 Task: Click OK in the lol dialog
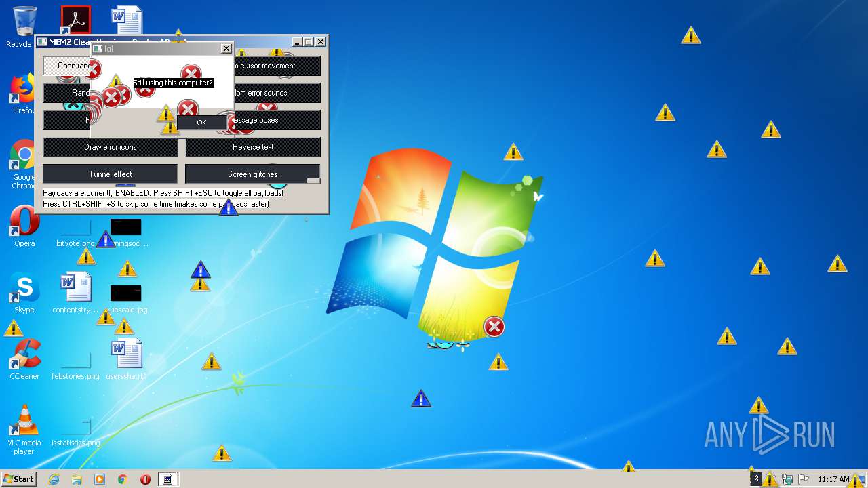201,123
